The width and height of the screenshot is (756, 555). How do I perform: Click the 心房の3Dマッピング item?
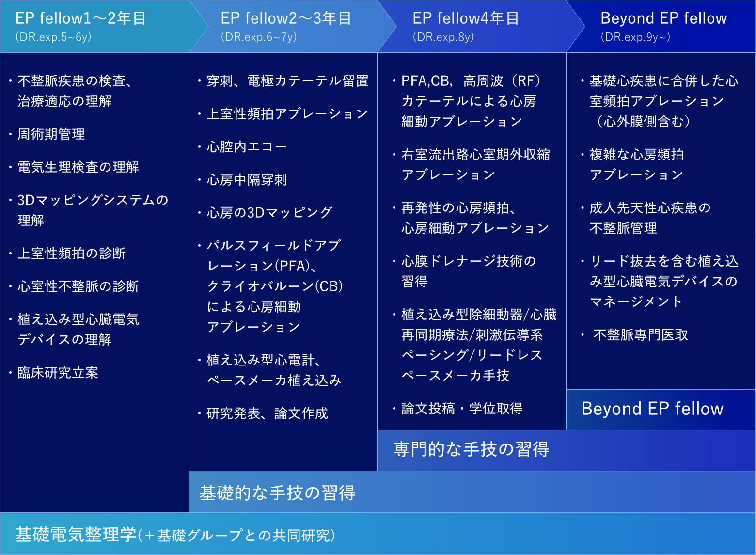click(269, 213)
